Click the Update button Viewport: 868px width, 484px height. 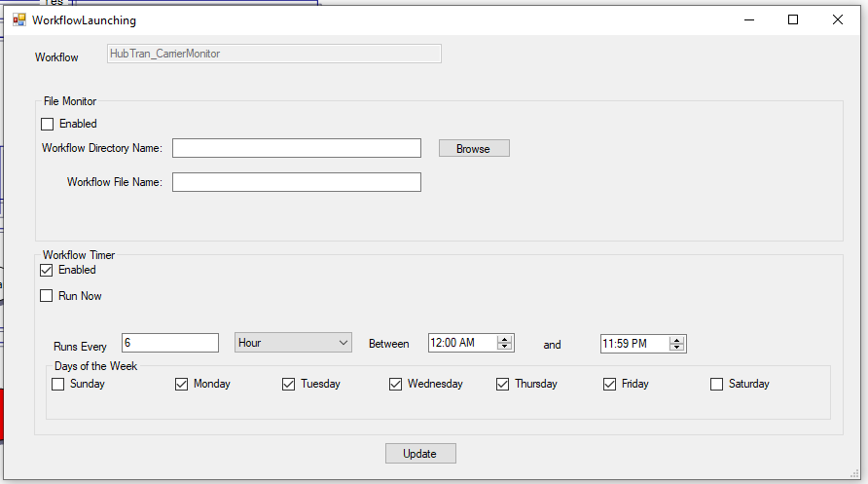point(420,454)
